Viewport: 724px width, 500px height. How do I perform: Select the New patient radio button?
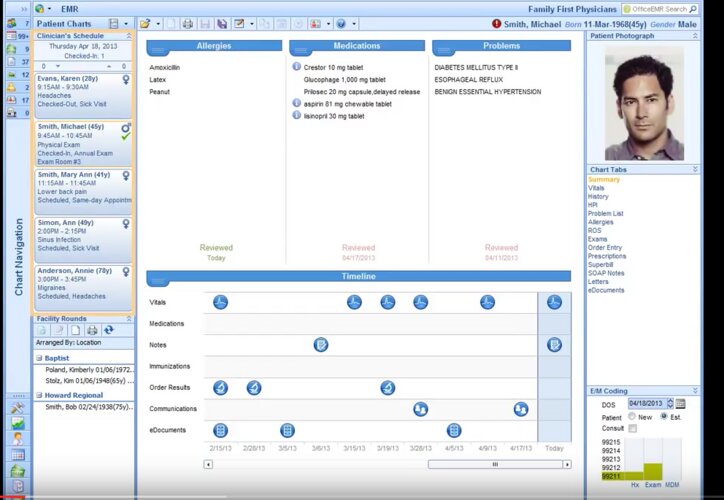632,416
